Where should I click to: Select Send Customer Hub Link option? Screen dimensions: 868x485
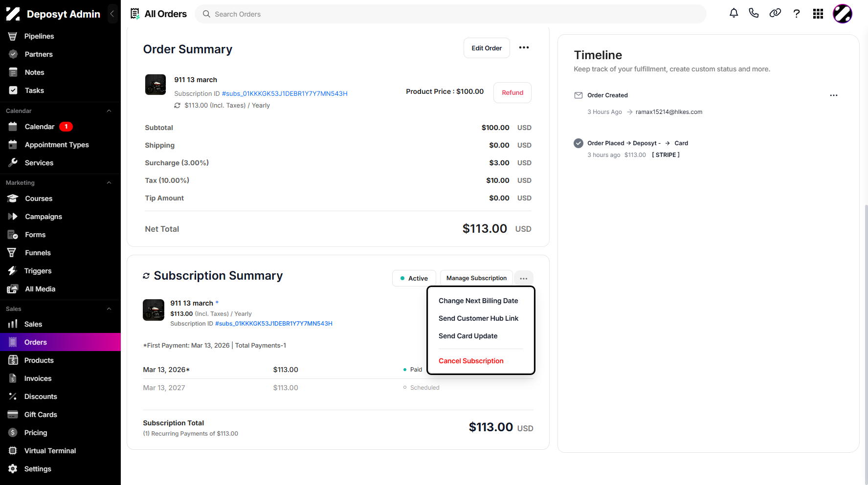[478, 318]
